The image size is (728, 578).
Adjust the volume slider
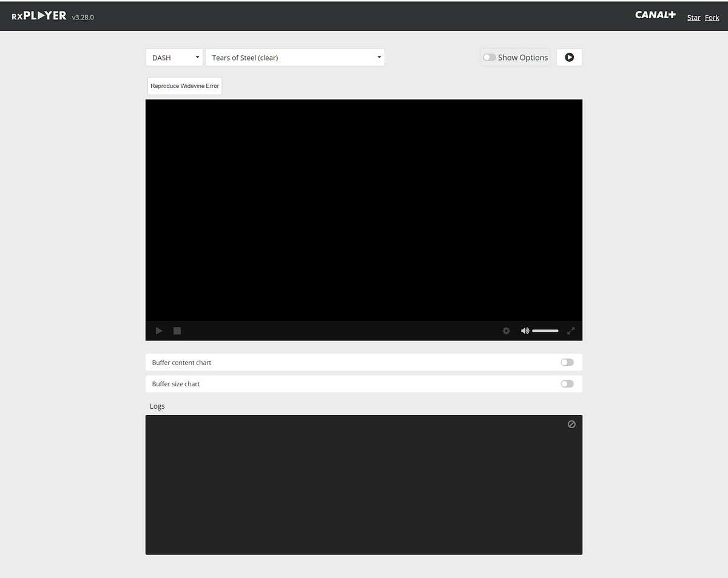[x=545, y=331]
